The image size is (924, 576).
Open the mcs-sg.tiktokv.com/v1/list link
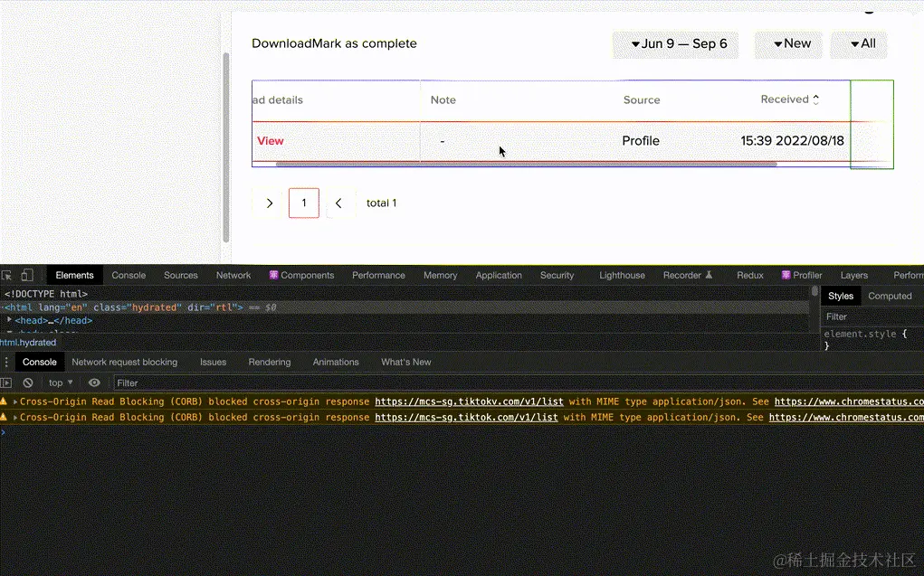[469, 401]
